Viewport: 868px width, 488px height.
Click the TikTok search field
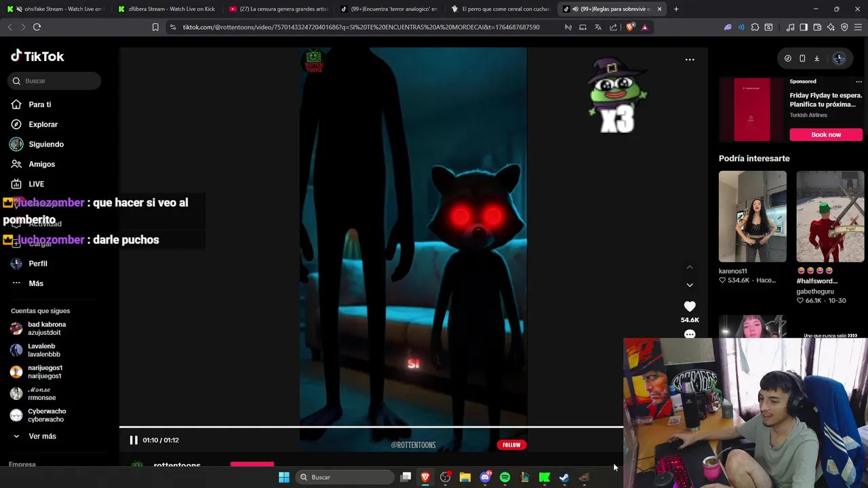click(54, 81)
